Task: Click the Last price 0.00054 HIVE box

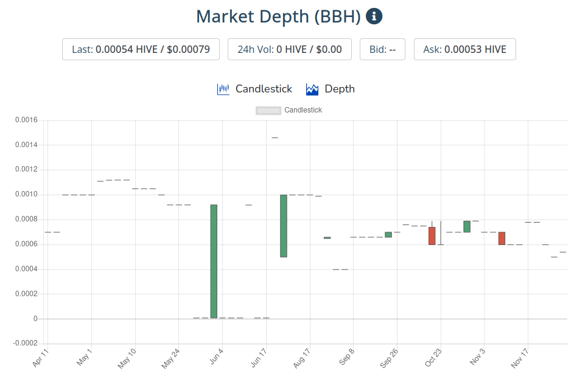Action: (141, 49)
